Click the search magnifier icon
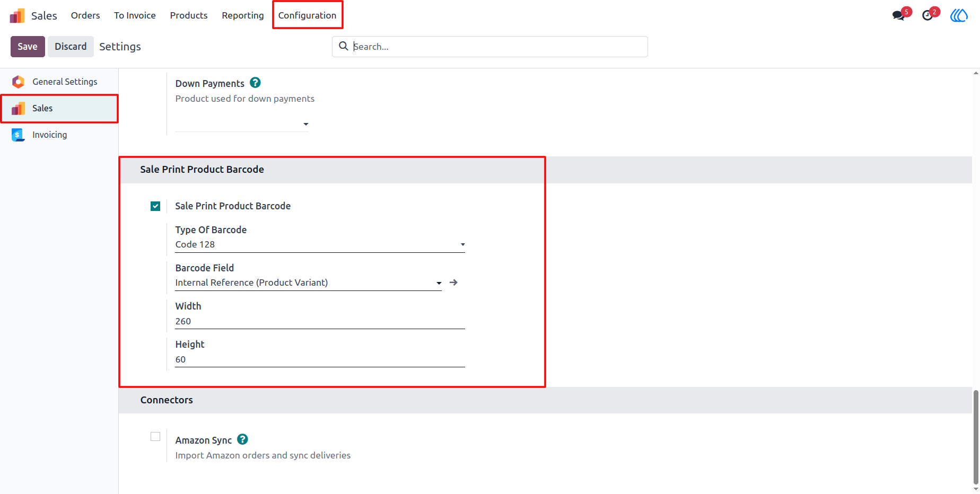This screenshot has width=980, height=494. (344, 46)
